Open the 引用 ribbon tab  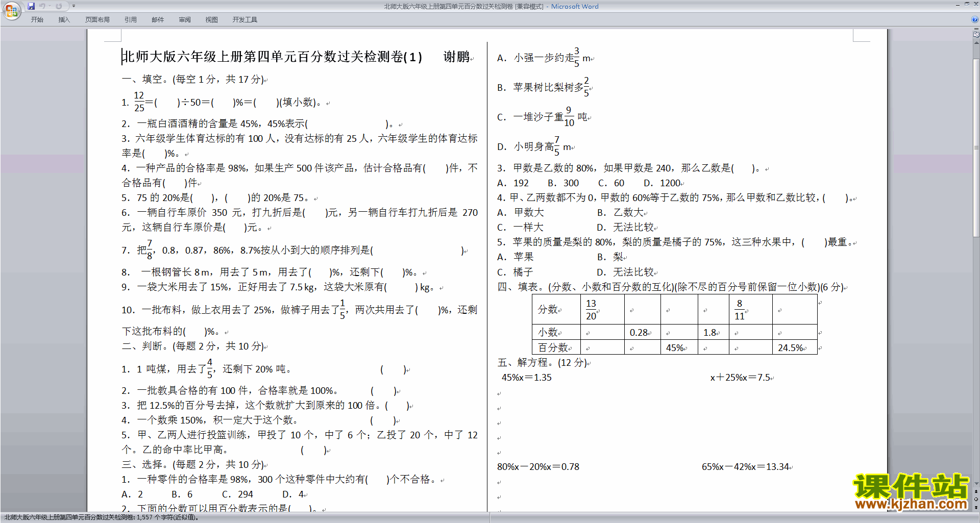[x=131, y=20]
